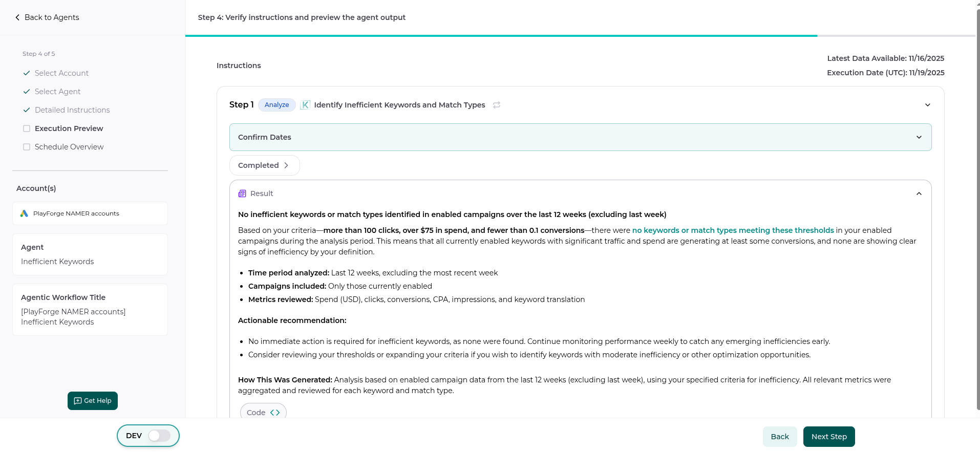This screenshot has height=452, width=980.
Task: Collapse Step 1 using the chevron
Action: click(x=927, y=105)
